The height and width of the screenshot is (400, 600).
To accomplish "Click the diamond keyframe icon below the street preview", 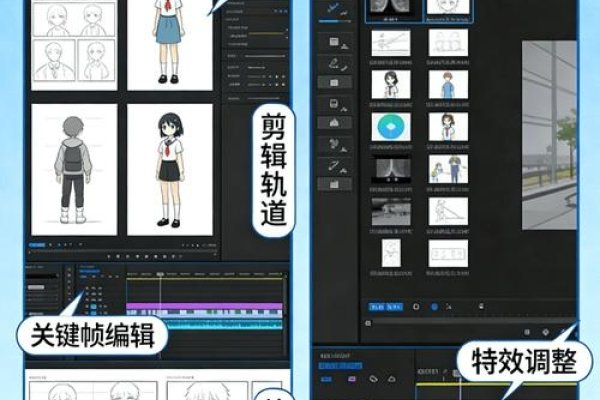I will click(546, 332).
